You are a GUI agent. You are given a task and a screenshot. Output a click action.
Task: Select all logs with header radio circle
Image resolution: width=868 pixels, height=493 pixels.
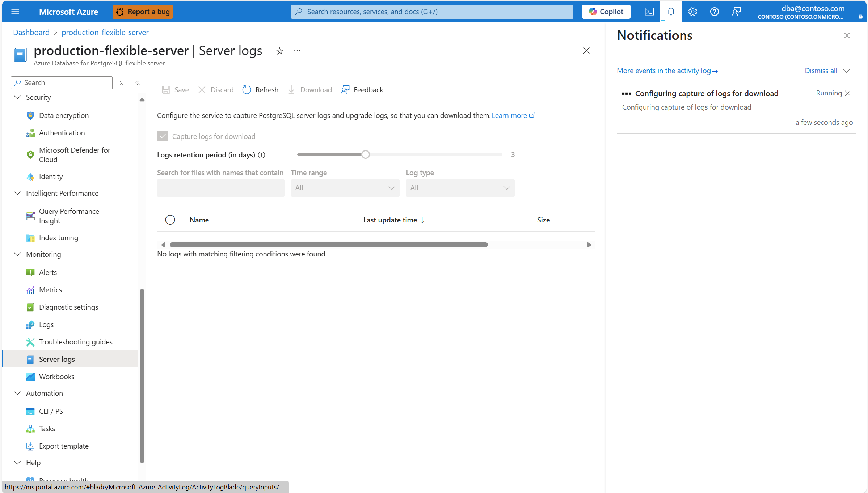point(170,220)
